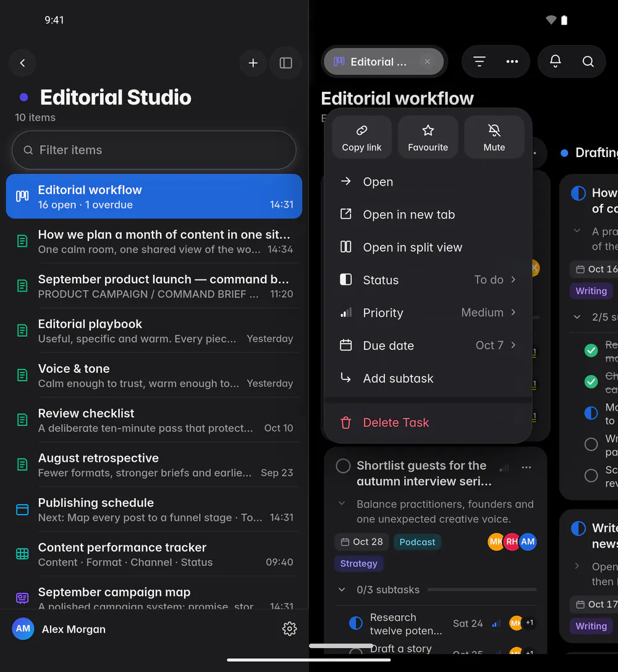Expand the Priority submenu showing Medium
The image size is (618, 672).
pyautogui.click(x=428, y=313)
